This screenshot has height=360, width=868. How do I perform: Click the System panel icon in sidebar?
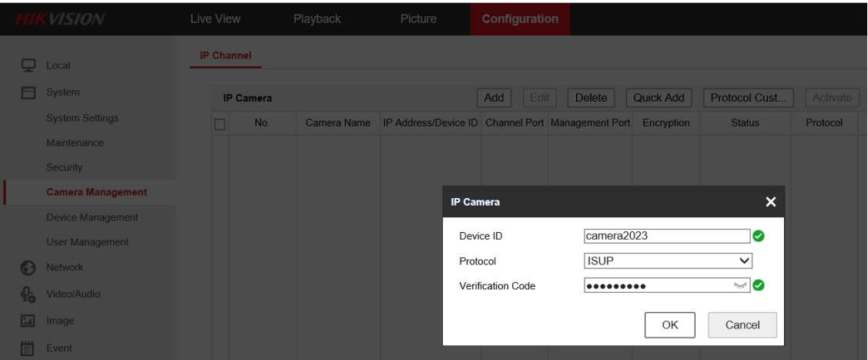click(26, 93)
